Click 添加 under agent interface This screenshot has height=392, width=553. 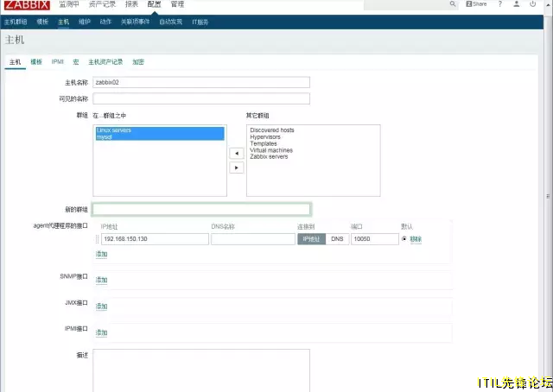point(101,254)
